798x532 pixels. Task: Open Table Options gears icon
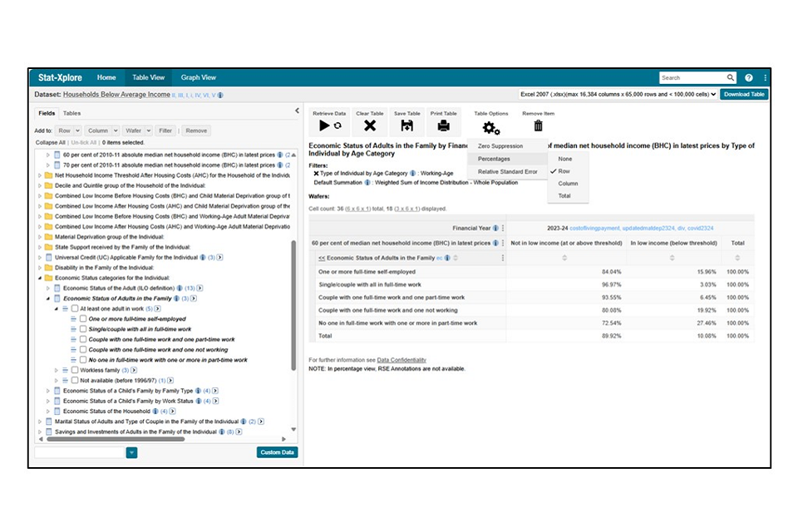pyautogui.click(x=490, y=127)
